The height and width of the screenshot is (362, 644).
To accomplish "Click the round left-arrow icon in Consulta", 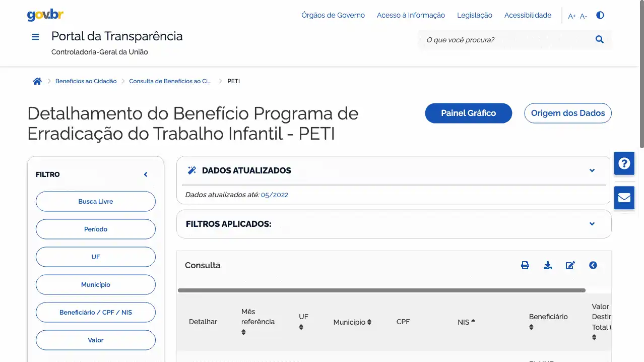I will [593, 265].
